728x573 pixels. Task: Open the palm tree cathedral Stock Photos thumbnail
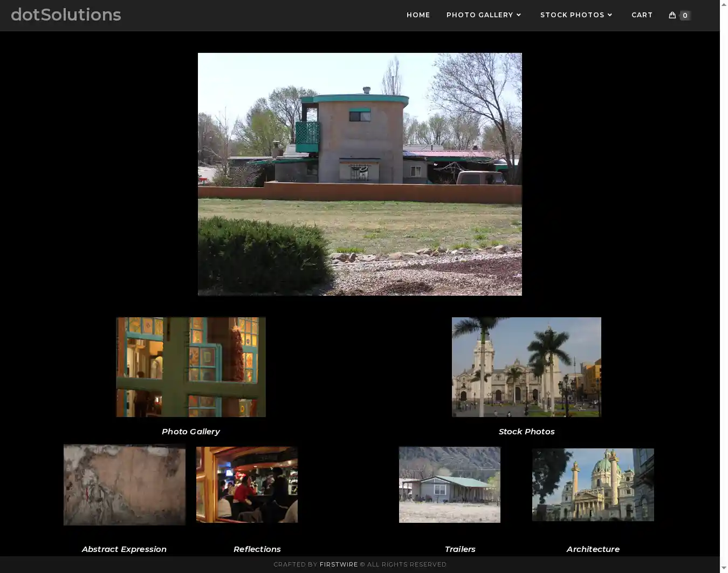coord(526,367)
